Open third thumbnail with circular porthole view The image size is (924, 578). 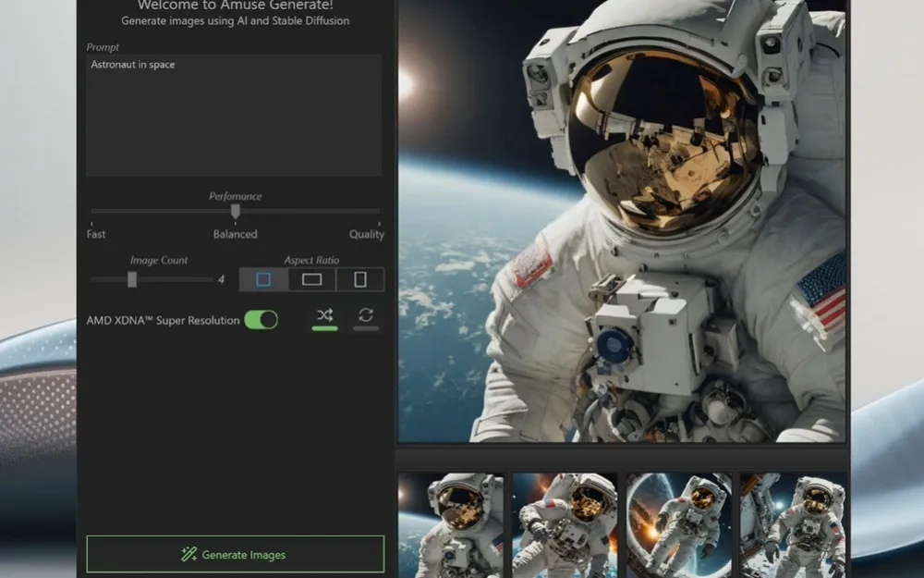coord(679,525)
